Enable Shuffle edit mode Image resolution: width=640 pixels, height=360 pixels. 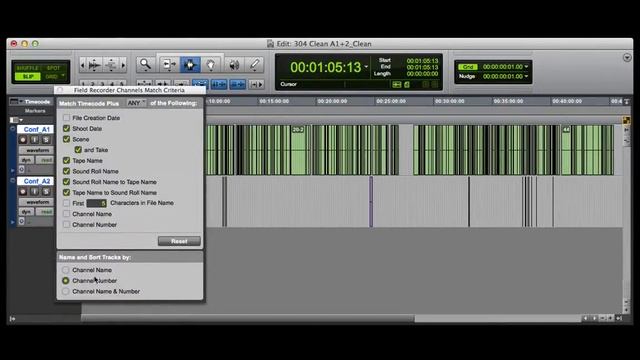pos(27,68)
